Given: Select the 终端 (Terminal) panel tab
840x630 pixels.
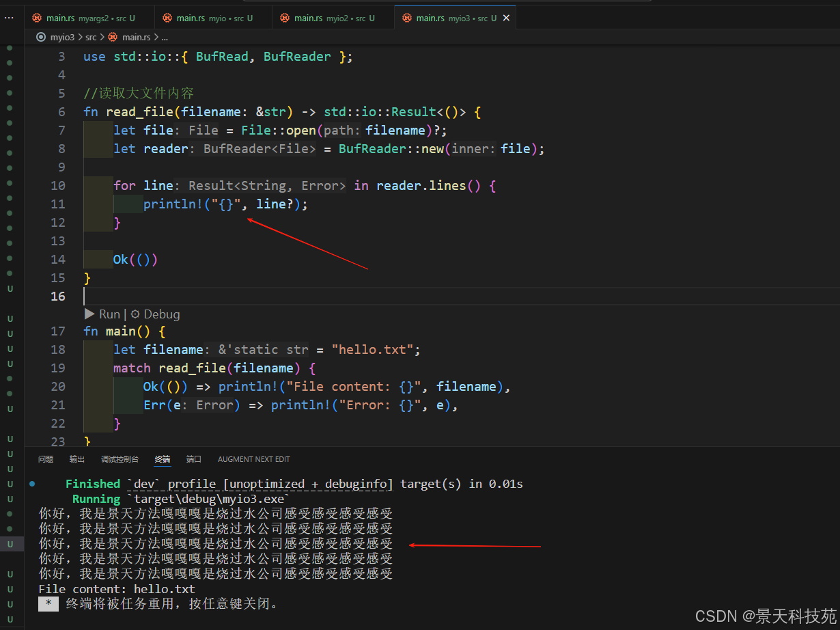Looking at the screenshot, I should (x=163, y=459).
